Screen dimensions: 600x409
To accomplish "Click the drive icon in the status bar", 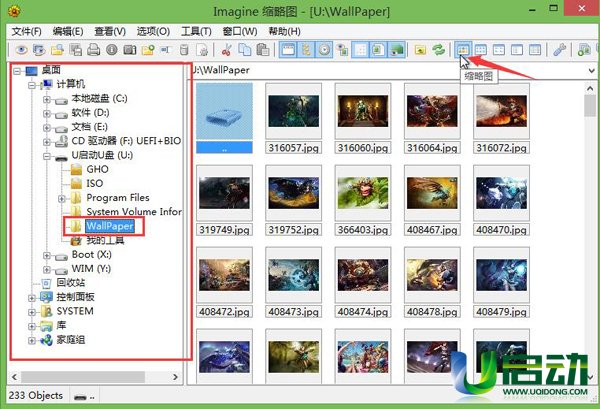I will click(80, 397).
